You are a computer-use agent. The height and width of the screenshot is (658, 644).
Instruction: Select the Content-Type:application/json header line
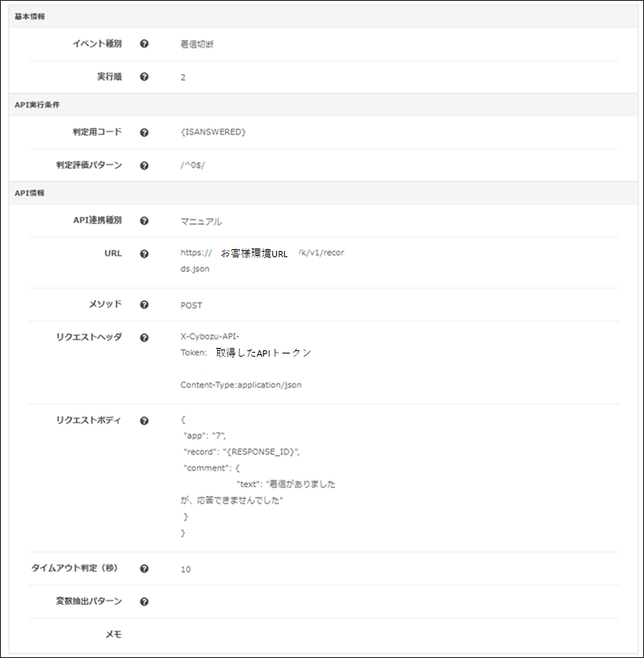(x=241, y=385)
